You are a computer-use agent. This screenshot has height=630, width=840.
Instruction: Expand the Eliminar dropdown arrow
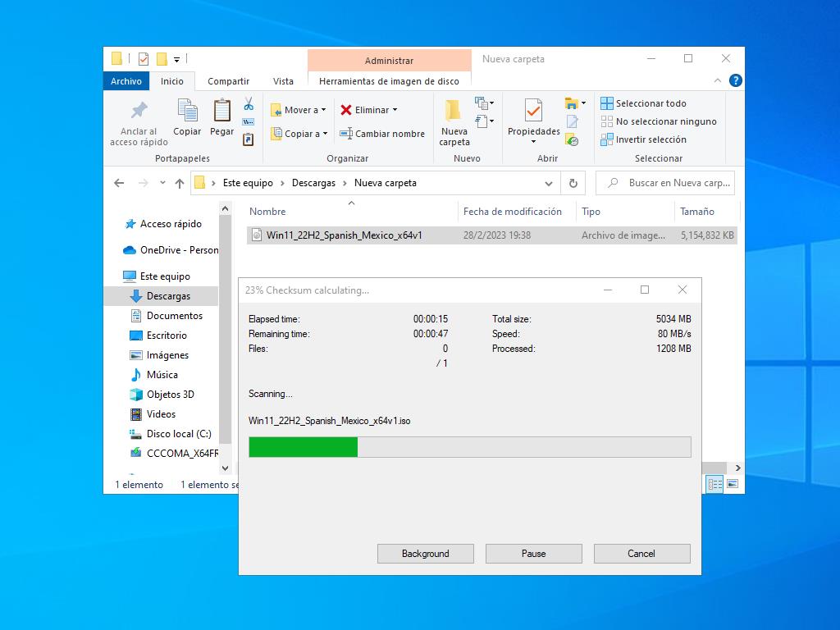tap(395, 110)
